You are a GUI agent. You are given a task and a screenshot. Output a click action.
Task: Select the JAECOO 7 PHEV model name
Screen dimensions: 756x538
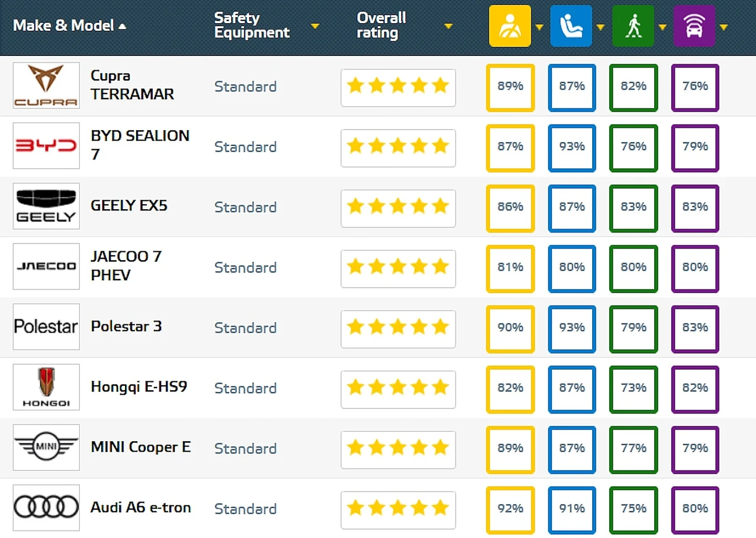tap(126, 266)
